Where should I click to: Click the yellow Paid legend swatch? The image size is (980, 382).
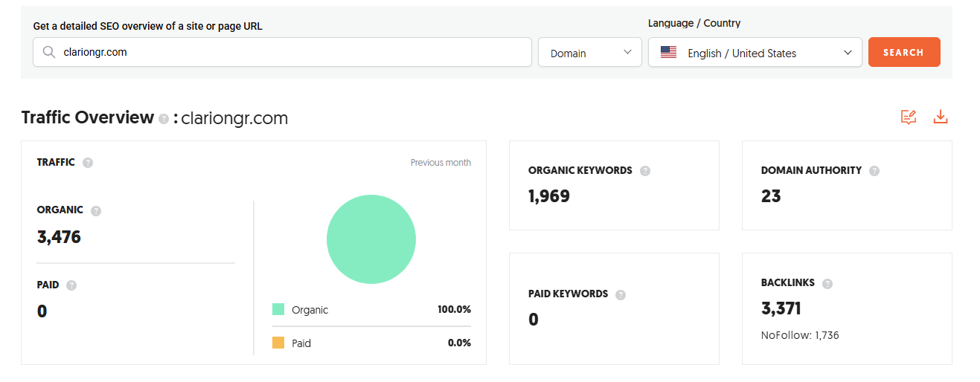278,343
